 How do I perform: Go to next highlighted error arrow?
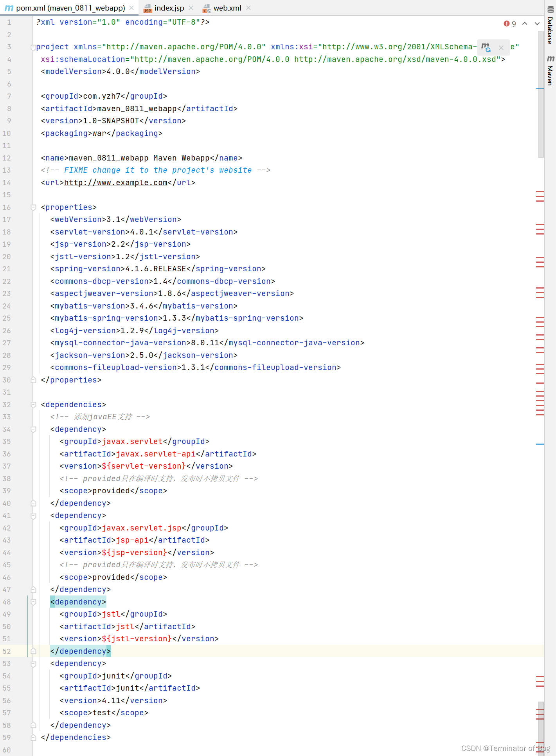point(537,23)
